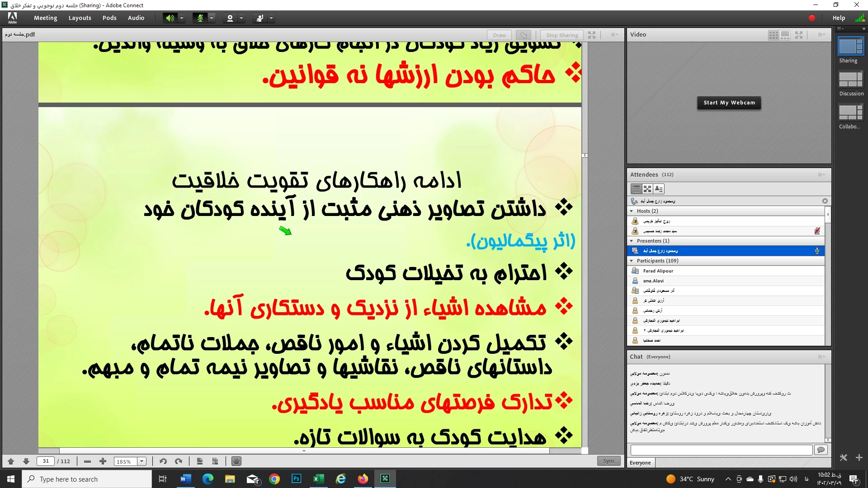868x488 pixels.
Task: Collapse the Participants (109) group
Action: (632, 261)
